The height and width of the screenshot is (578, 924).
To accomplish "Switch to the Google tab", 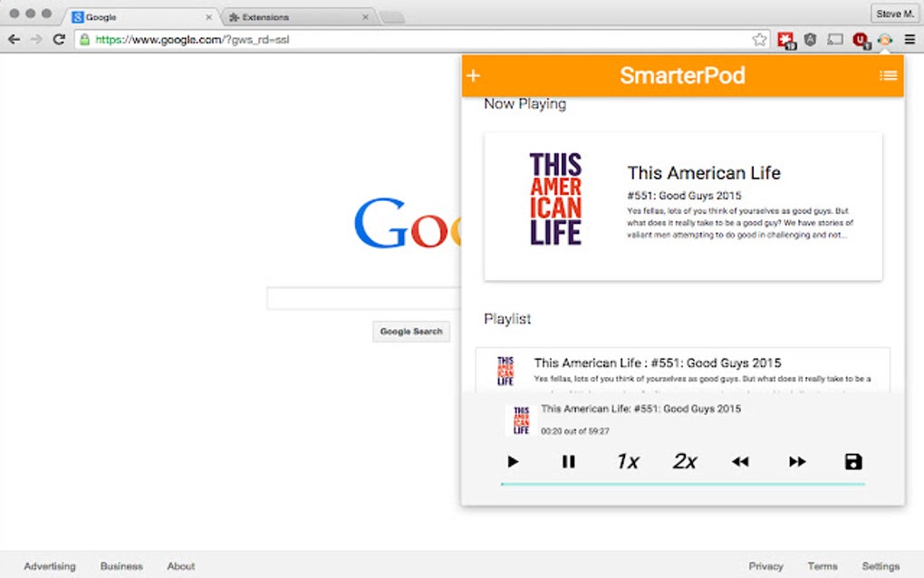I will point(140,17).
